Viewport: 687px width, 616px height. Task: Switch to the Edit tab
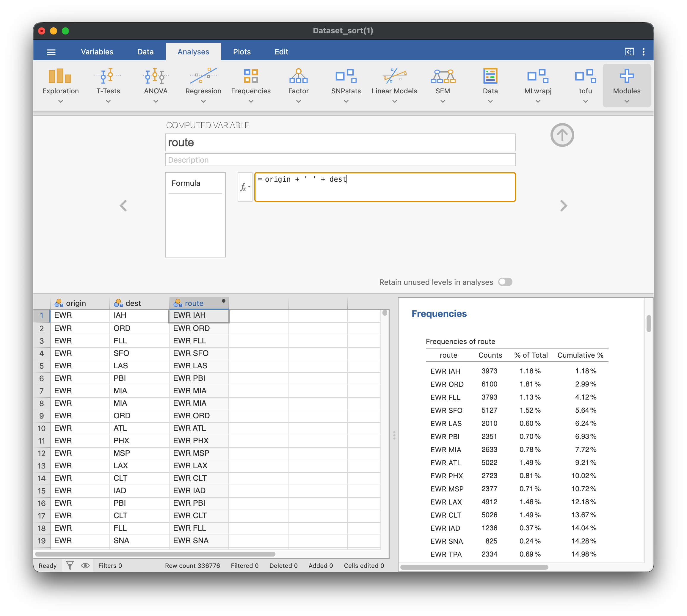281,52
